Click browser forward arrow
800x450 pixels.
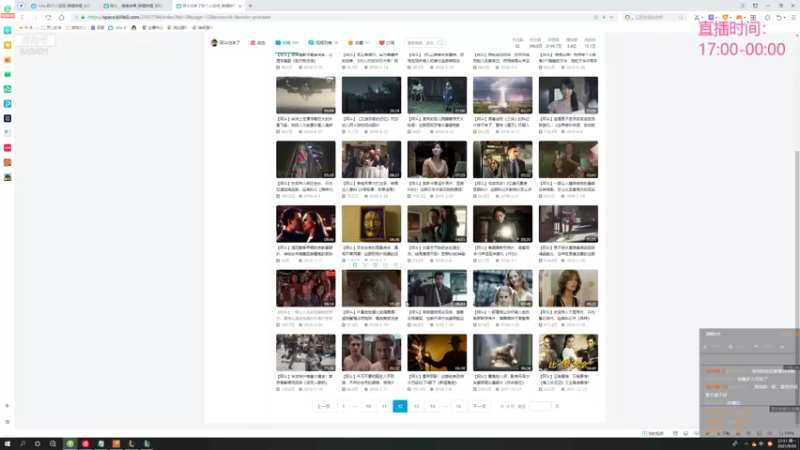(x=35, y=17)
